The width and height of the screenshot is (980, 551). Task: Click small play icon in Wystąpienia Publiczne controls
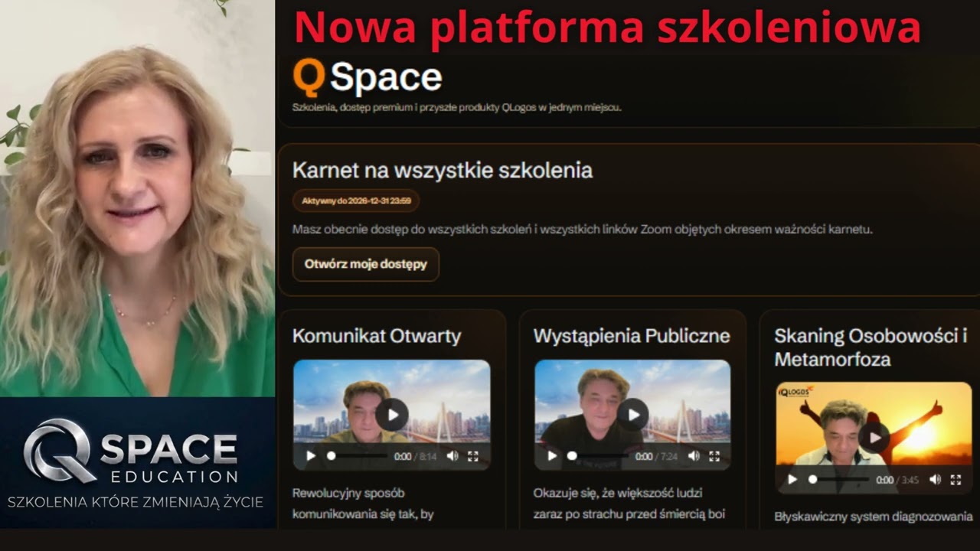click(552, 456)
